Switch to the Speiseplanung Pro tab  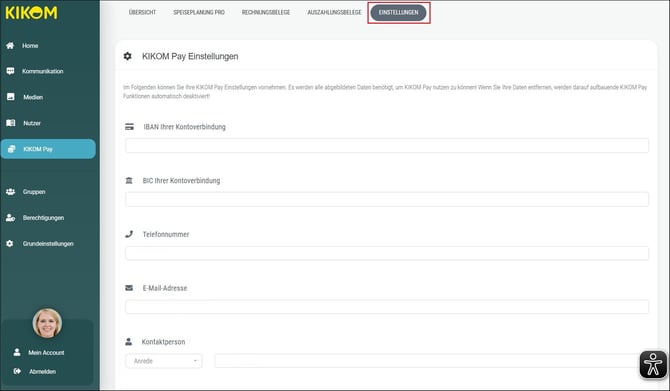199,12
